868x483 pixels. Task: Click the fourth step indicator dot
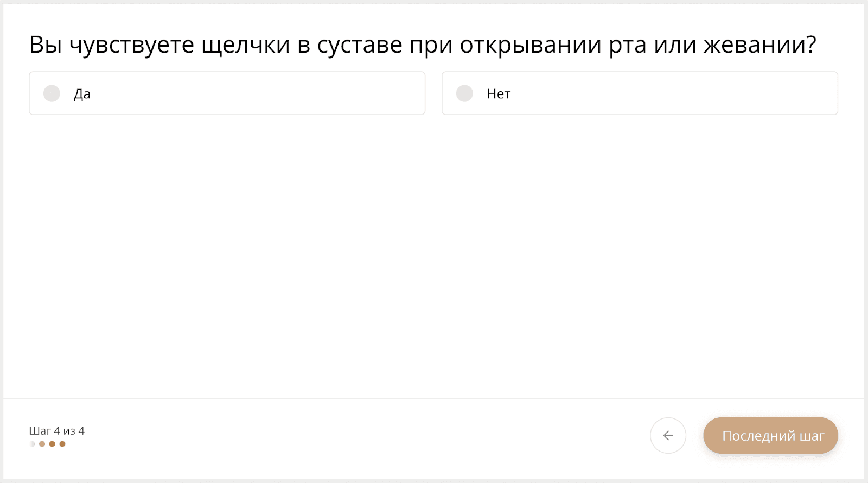[62, 444]
